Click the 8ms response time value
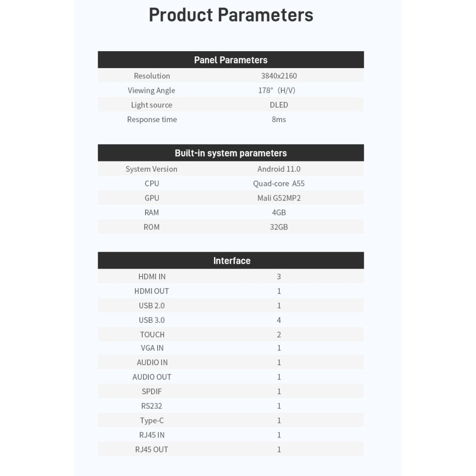Image resolution: width=476 pixels, height=476 pixels. (279, 120)
